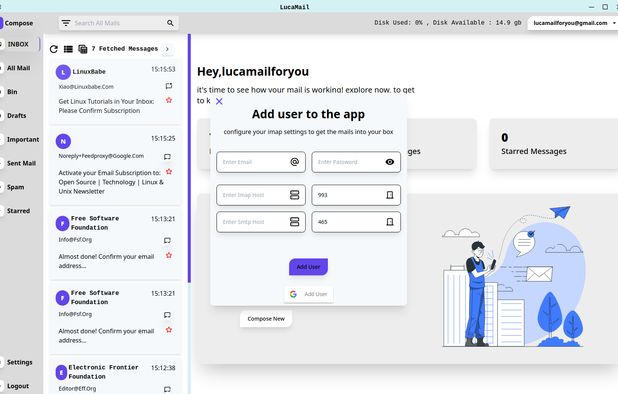
Task: Go to next messages page chevron
Action: [167, 49]
